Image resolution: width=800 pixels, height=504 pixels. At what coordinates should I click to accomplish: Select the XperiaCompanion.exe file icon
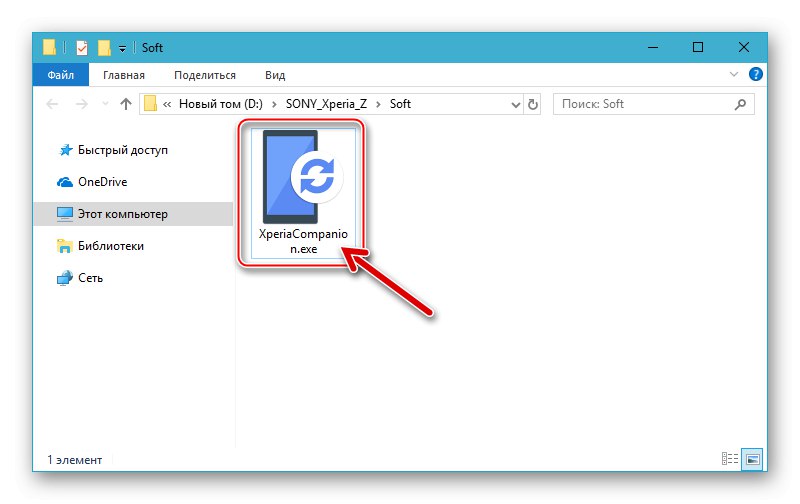pyautogui.click(x=301, y=177)
